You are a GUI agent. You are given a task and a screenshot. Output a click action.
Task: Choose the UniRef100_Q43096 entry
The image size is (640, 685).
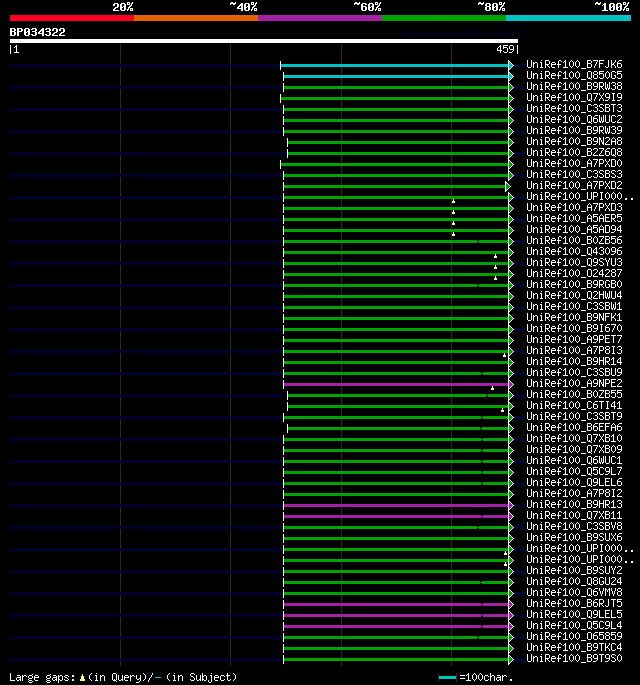(x=574, y=252)
